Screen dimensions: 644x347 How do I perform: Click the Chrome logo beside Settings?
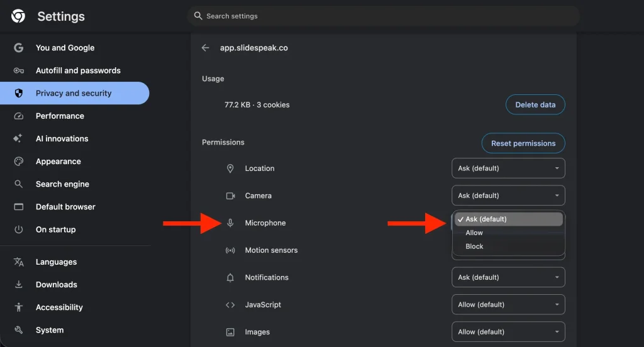[x=18, y=16]
